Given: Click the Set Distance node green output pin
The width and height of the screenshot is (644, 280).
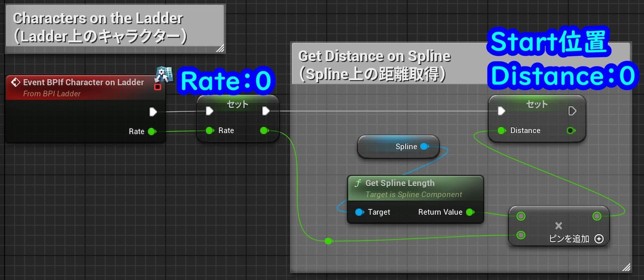Looking at the screenshot, I should (x=571, y=130).
